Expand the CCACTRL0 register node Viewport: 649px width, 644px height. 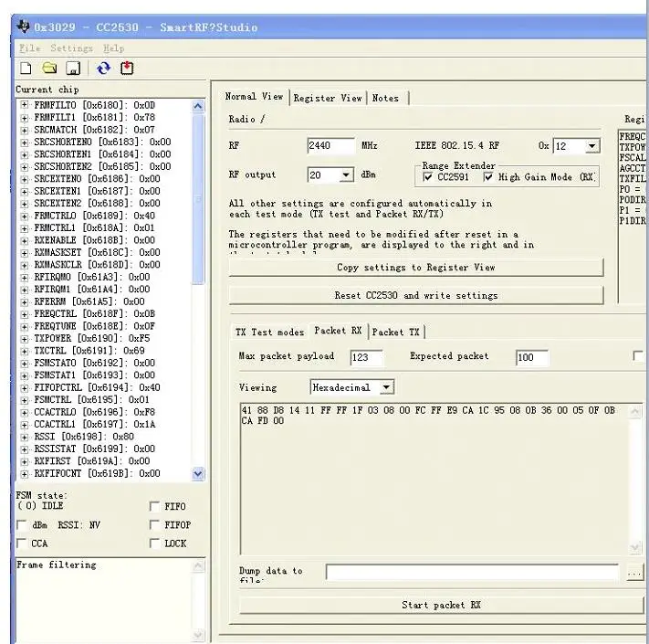(25, 412)
